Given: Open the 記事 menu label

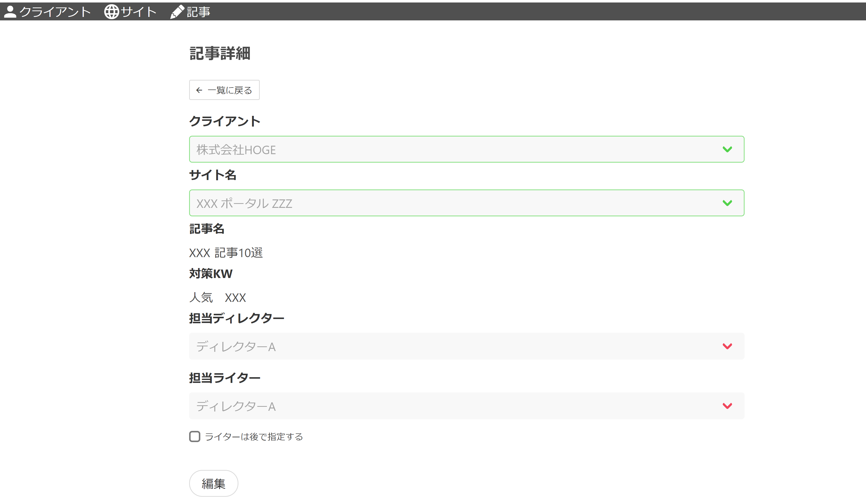Looking at the screenshot, I should click(198, 12).
